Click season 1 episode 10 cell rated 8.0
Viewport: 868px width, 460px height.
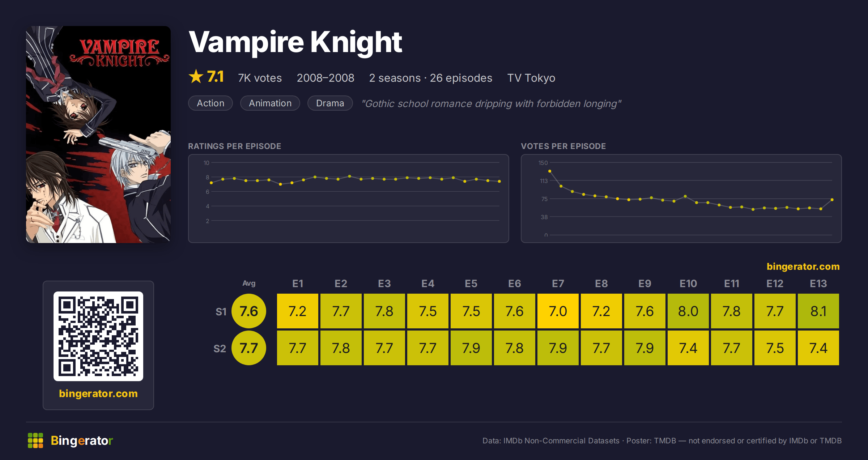pyautogui.click(x=688, y=311)
